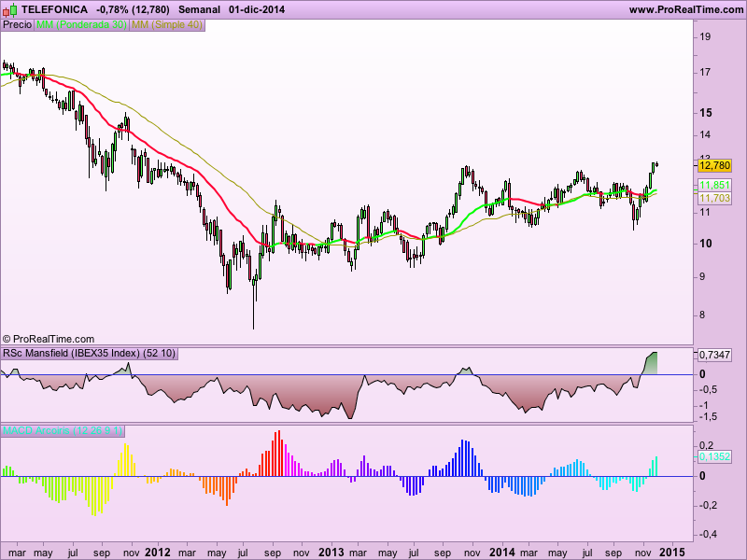Viewport: 747px width, 560px height.
Task: Open MACD Arcoiris indicator settings
Action: point(62,430)
